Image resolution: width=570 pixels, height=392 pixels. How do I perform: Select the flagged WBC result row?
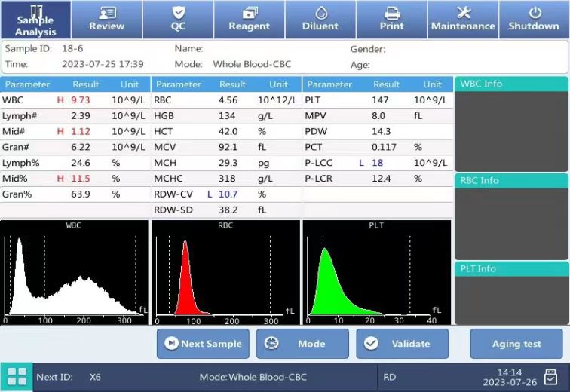point(75,100)
